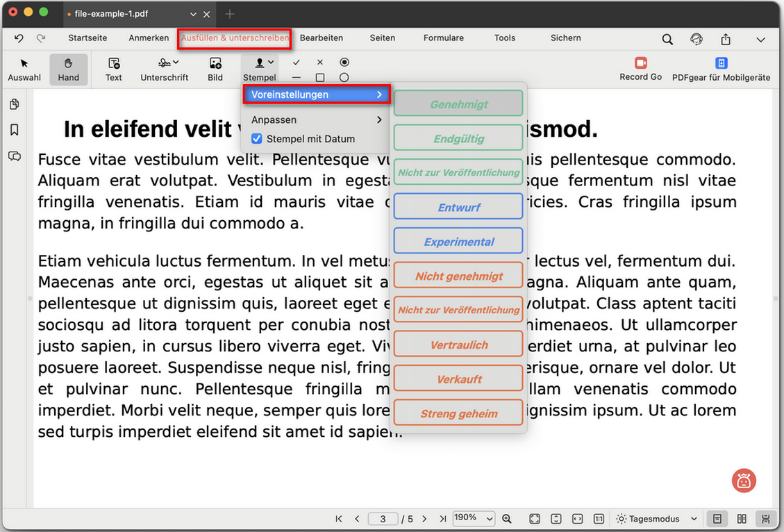Viewport: 784px width, 532px height.
Task: Choose the checkmark form symbol
Action: tap(297, 63)
